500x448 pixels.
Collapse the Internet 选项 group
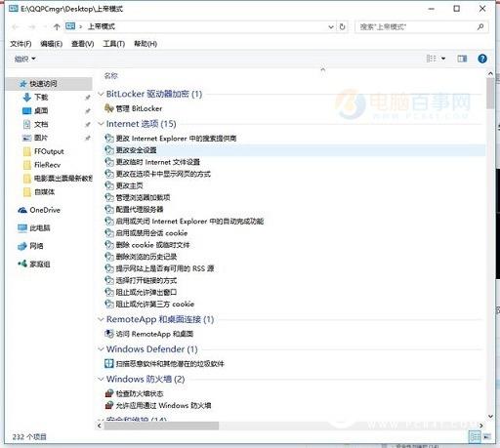(x=101, y=124)
